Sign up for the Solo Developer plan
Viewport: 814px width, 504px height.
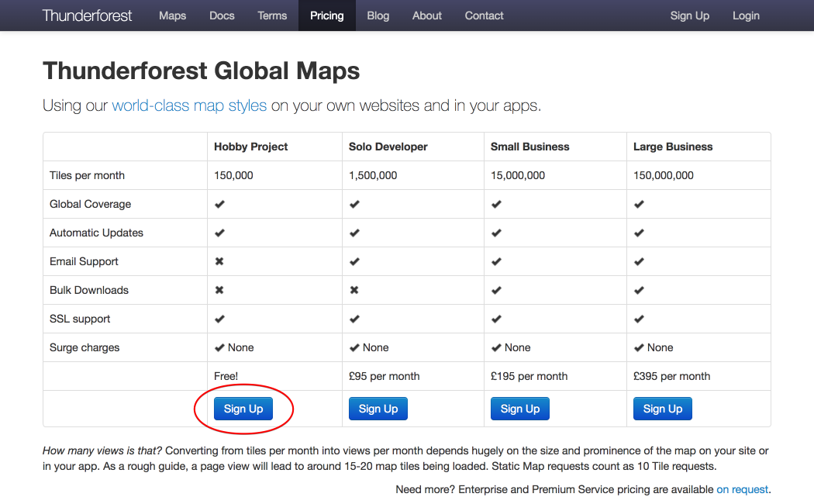[x=378, y=409]
